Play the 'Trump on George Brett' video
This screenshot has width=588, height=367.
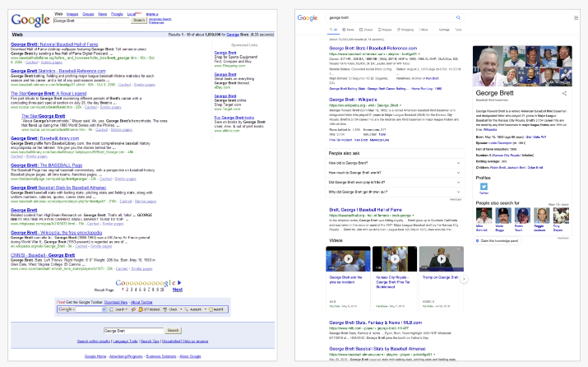tap(441, 259)
